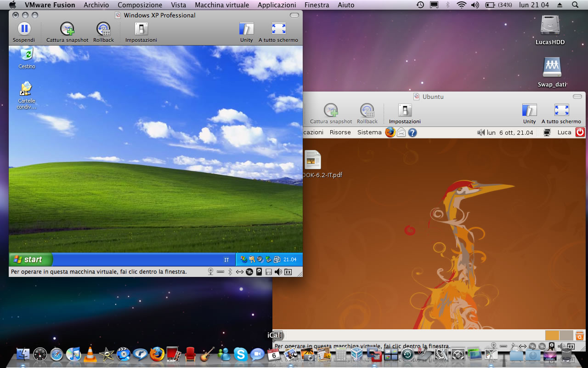Launch Skype from the Dock
Image resolution: width=588 pixels, height=368 pixels.
click(241, 354)
